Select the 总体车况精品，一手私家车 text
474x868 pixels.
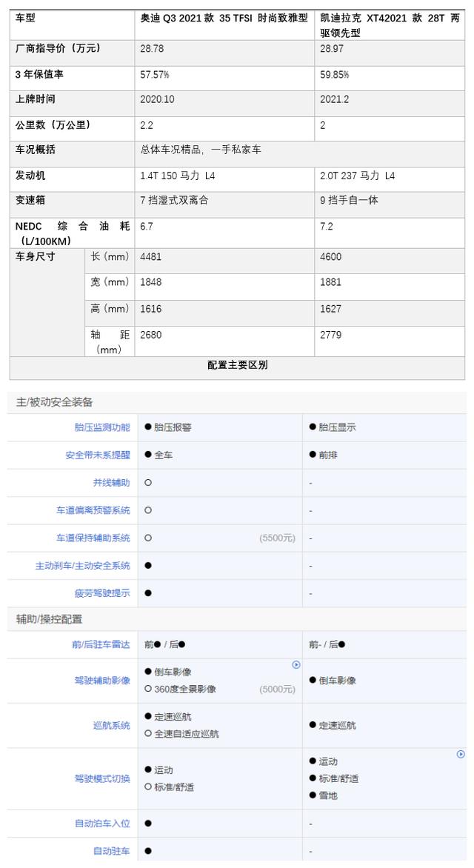(x=201, y=150)
